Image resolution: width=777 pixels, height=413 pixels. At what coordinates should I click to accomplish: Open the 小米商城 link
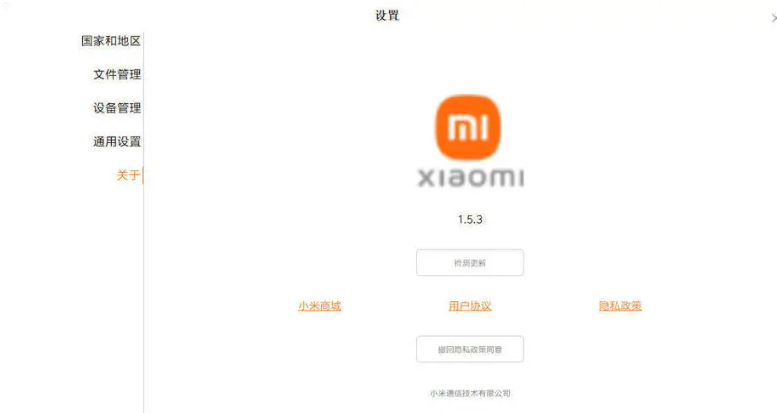[x=320, y=306]
